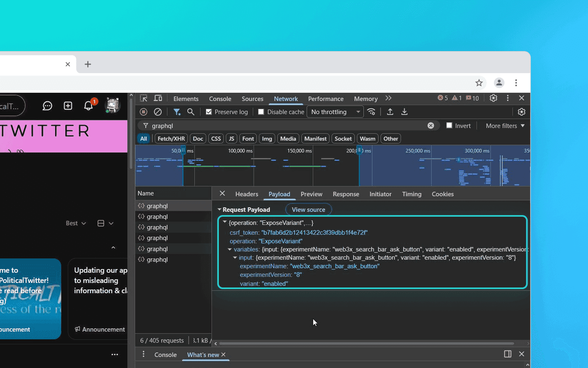Collapse the Request Payload section
The width and height of the screenshot is (588, 368).
coord(219,209)
